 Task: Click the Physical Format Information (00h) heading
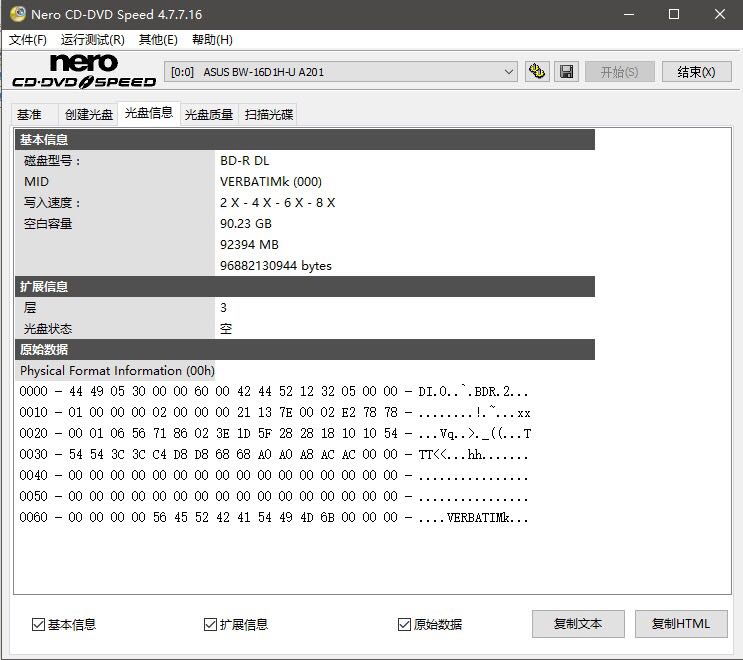[x=117, y=371]
